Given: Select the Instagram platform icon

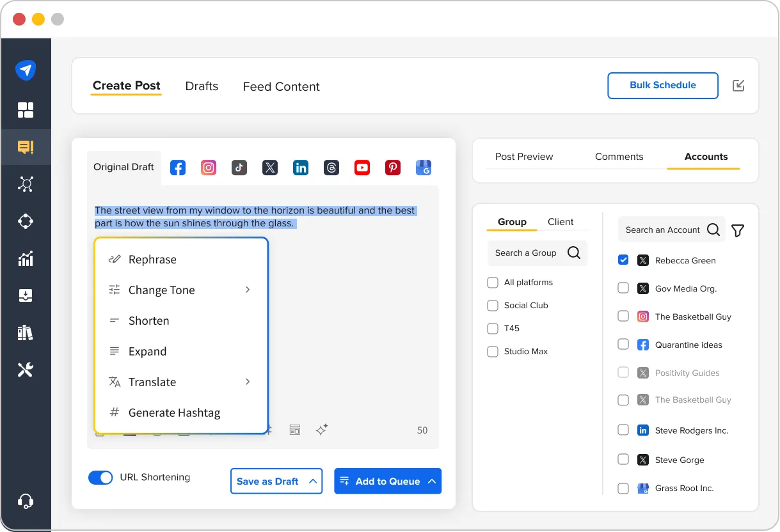Looking at the screenshot, I should (x=208, y=167).
